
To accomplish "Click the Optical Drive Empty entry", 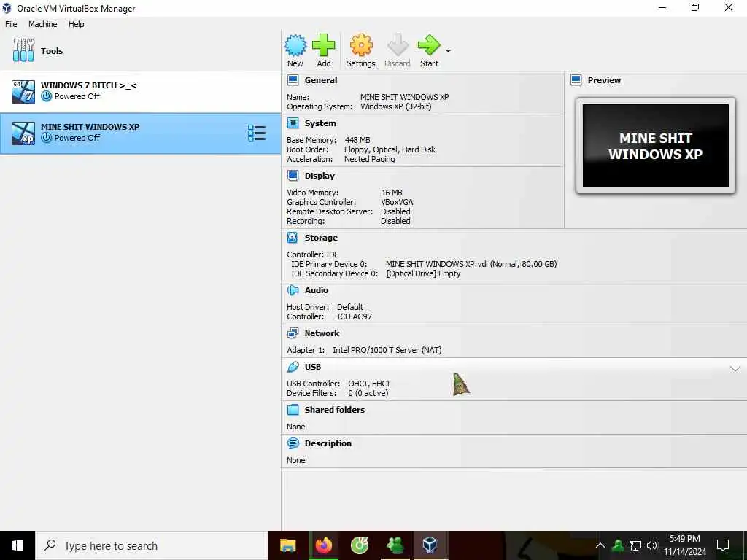I will click(x=423, y=273).
